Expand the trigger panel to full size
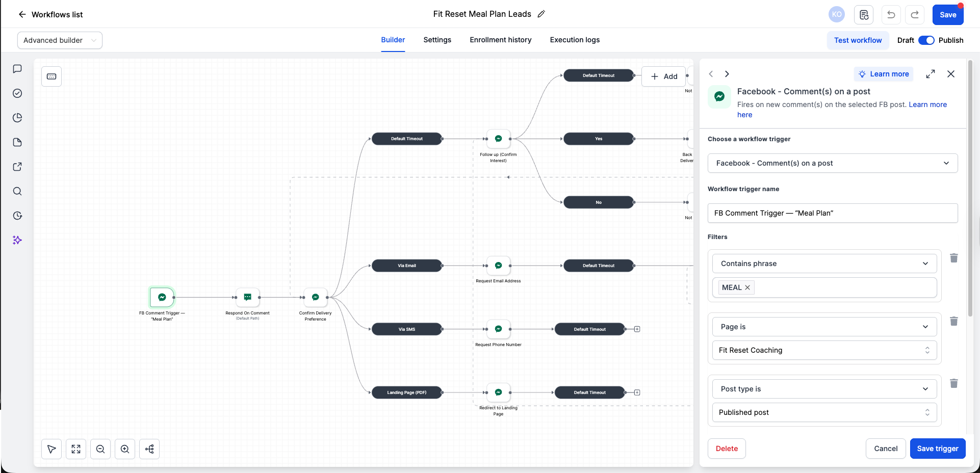980x473 pixels. (x=931, y=74)
